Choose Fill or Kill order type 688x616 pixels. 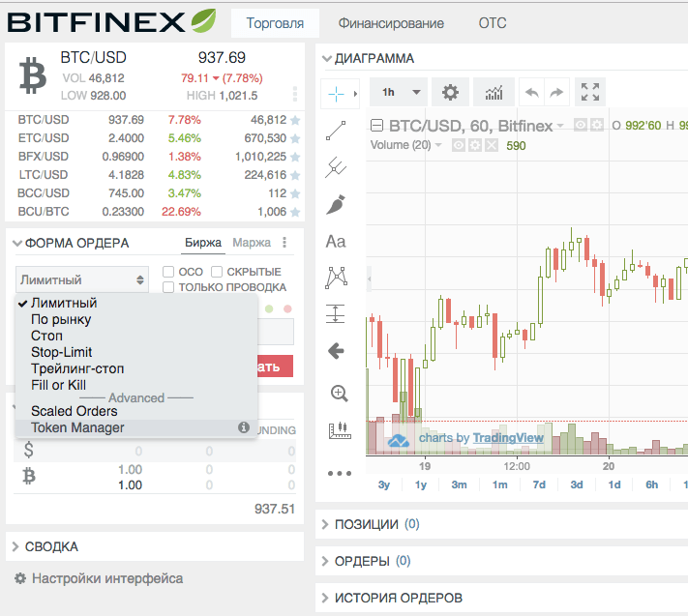pos(136,385)
